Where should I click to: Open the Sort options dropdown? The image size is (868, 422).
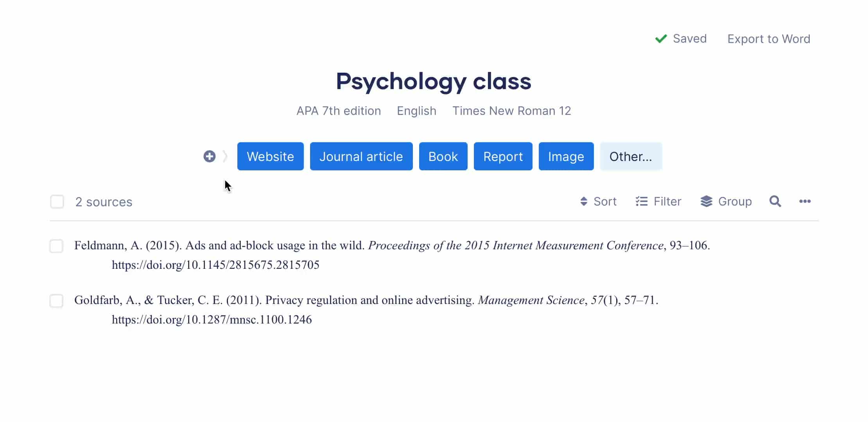coord(598,201)
